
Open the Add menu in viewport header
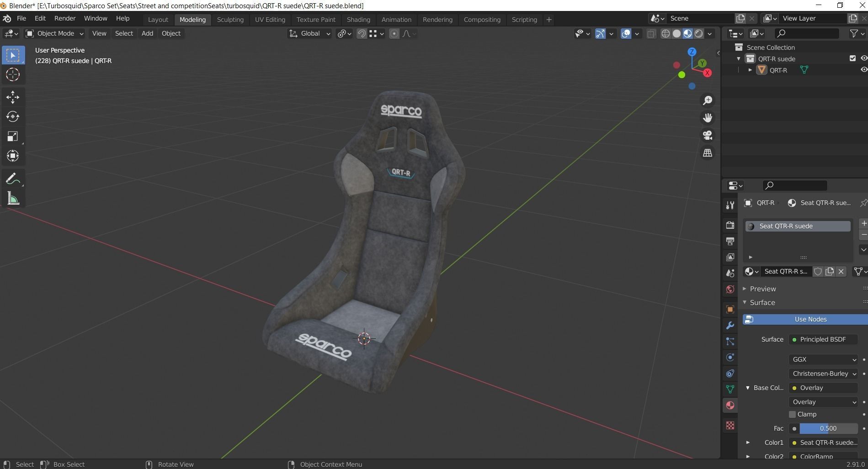coord(147,33)
